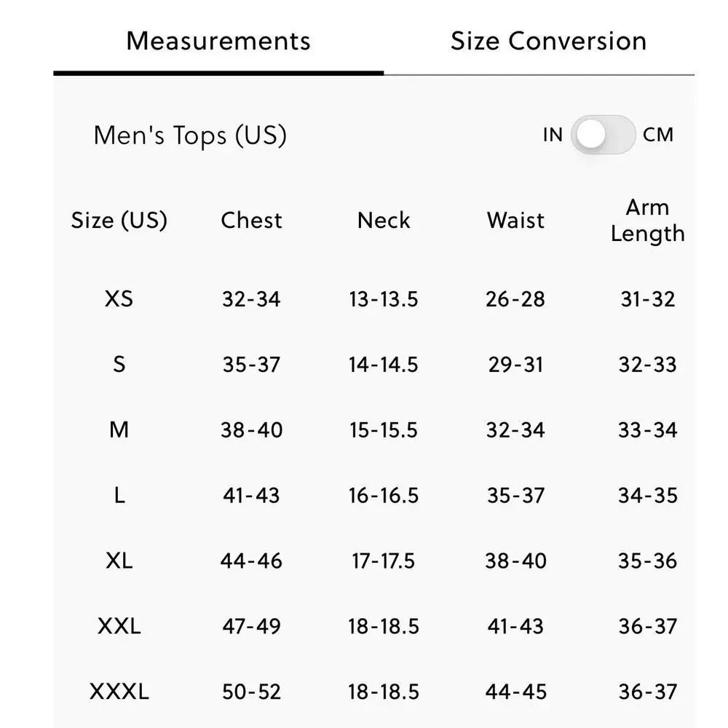Click the Size (US) column header
Viewport: 728px width, 728px height.
pyautogui.click(x=119, y=220)
